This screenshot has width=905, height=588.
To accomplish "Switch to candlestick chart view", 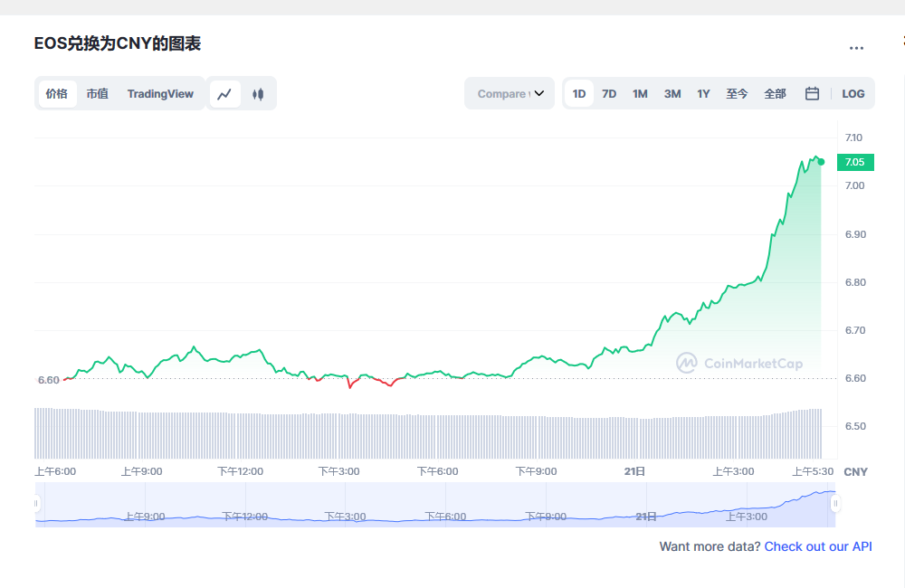I will coord(258,93).
